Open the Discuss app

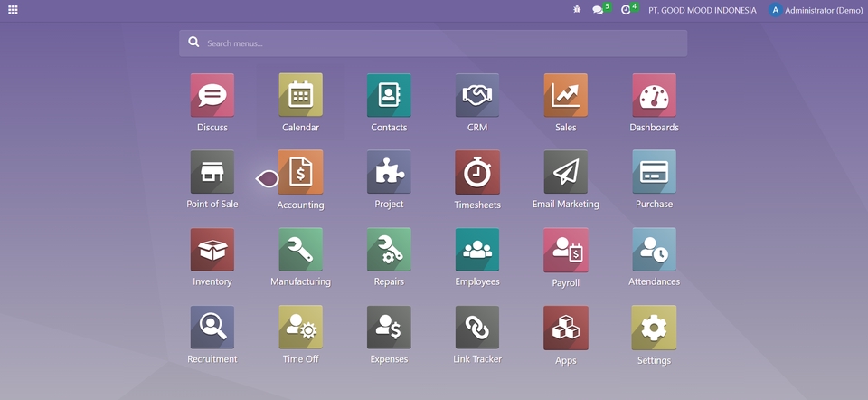click(x=212, y=95)
